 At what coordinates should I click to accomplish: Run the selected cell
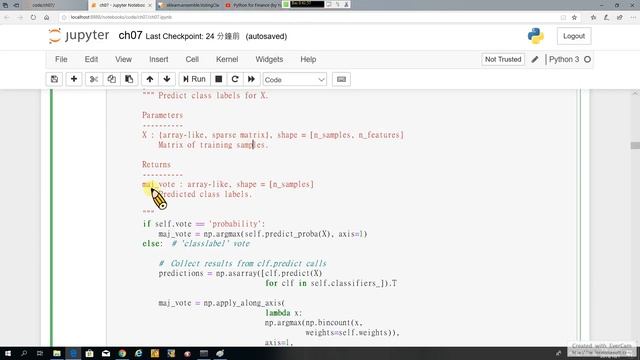point(194,79)
